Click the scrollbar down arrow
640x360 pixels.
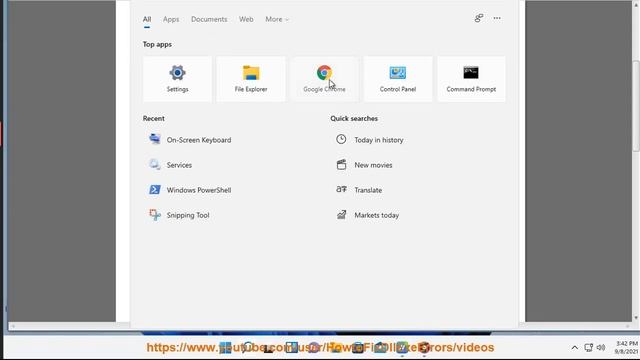pyautogui.click(x=636, y=318)
